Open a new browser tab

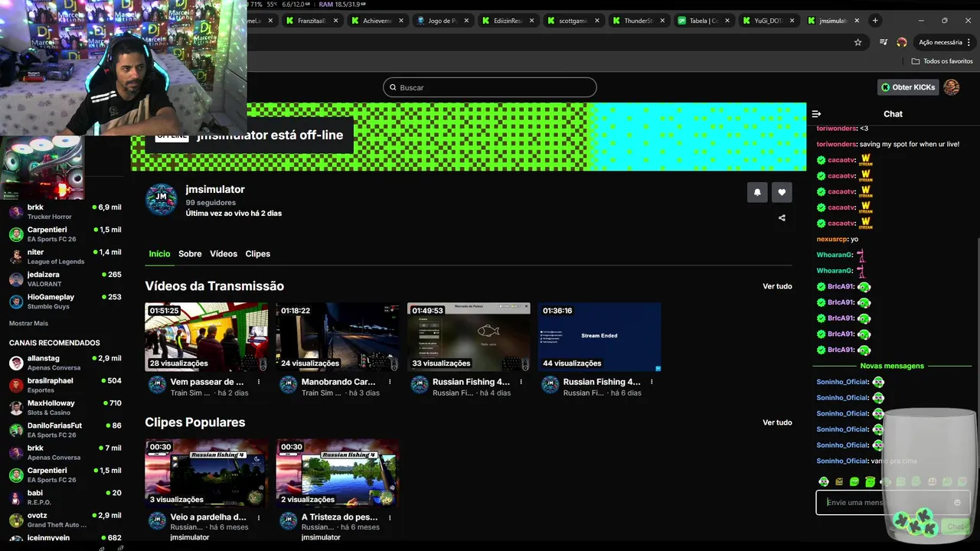click(x=875, y=21)
